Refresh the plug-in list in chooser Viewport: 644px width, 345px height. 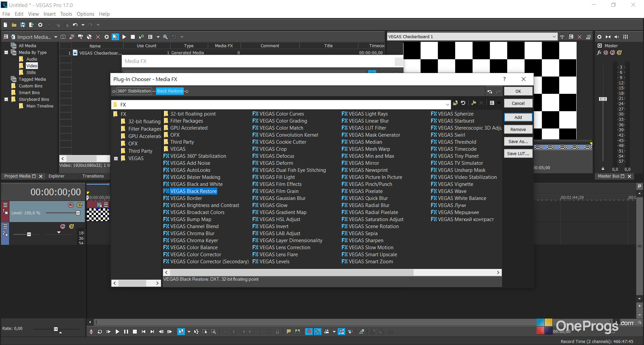pos(463,103)
